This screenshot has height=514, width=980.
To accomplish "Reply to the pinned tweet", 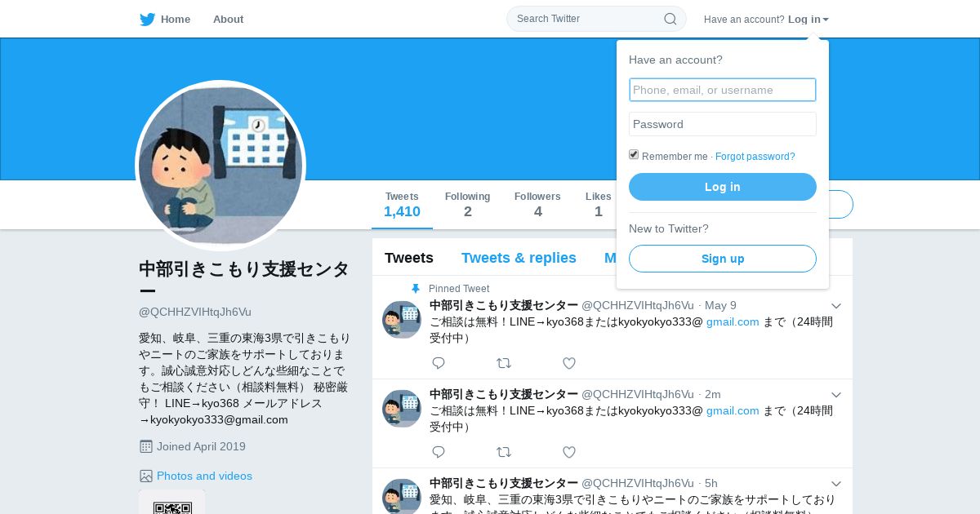I will pyautogui.click(x=439, y=363).
